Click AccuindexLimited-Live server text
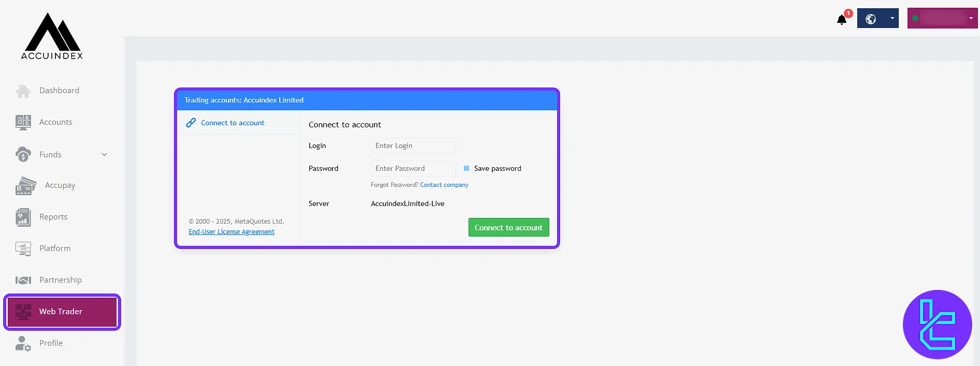 [x=407, y=203]
